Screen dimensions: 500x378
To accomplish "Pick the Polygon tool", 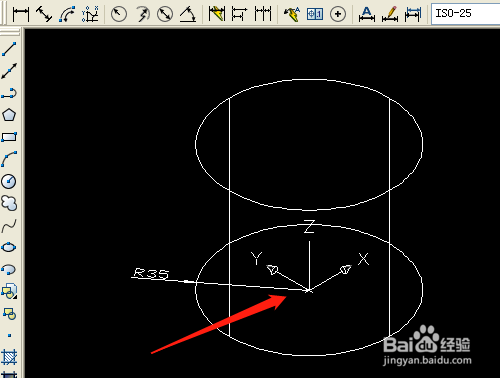I will (9, 115).
